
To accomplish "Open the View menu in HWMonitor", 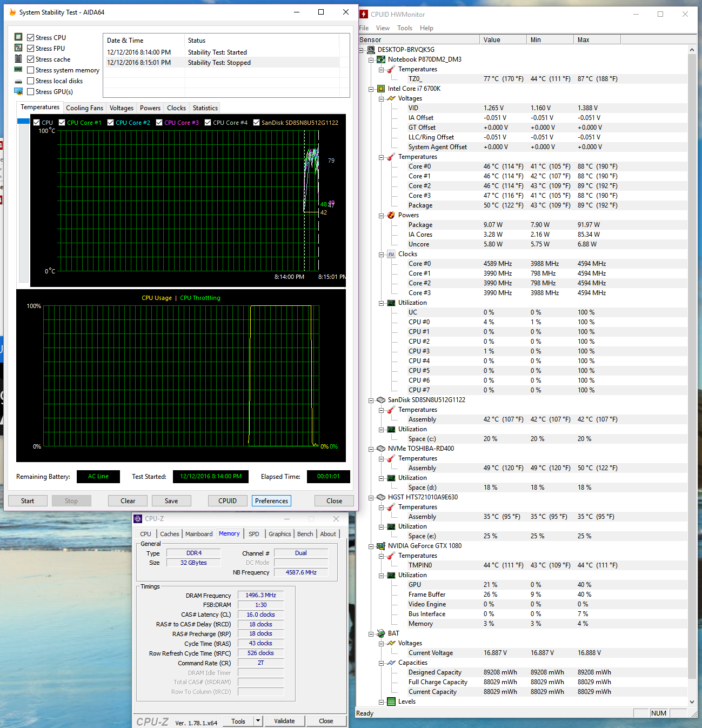I will pos(383,28).
